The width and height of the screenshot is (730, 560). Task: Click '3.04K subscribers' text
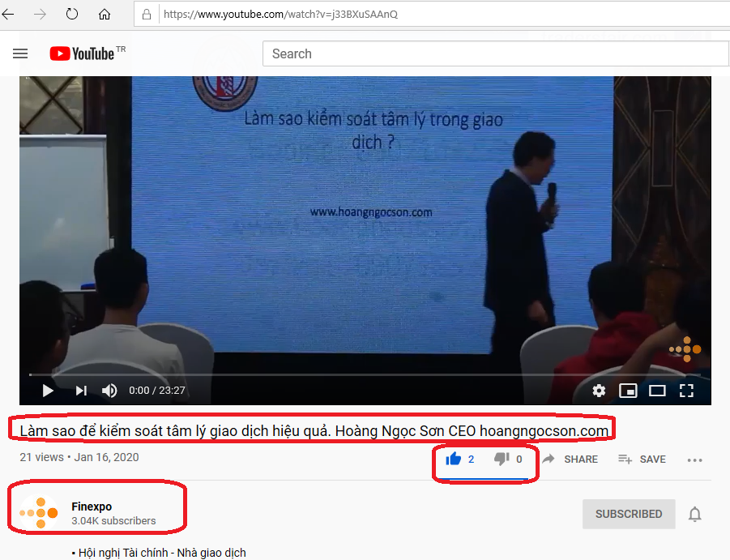(113, 520)
